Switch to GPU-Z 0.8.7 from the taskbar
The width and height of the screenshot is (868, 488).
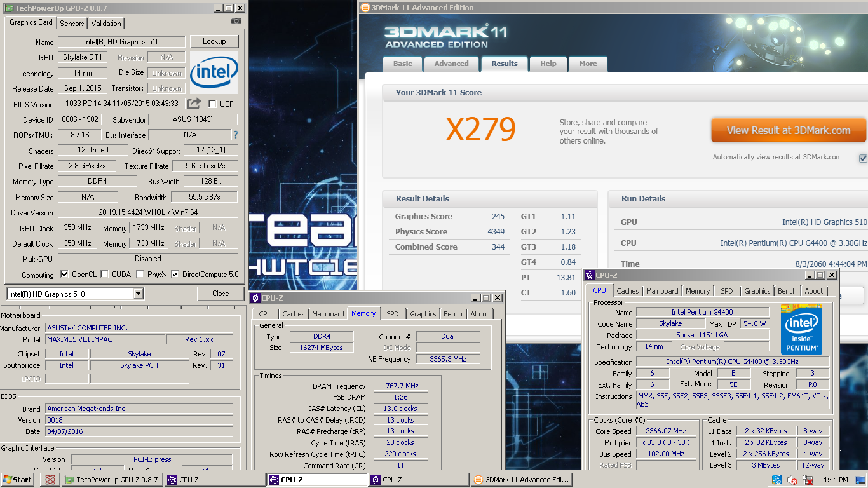click(x=112, y=480)
